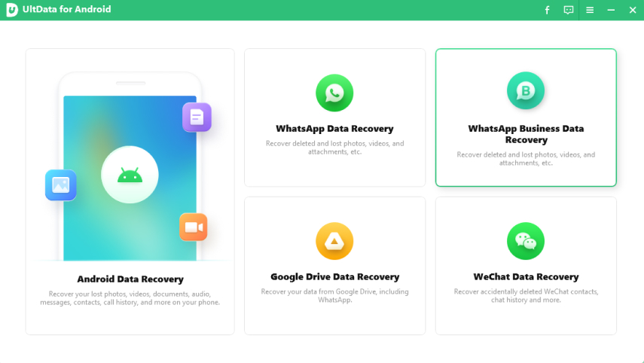Open WhatsApp Data Recovery title
The width and height of the screenshot is (644, 363).
point(334,129)
